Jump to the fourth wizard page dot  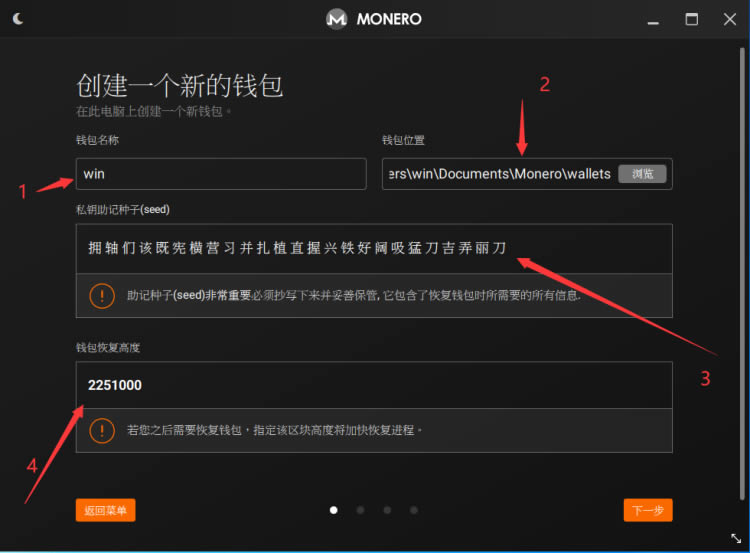pyautogui.click(x=413, y=510)
